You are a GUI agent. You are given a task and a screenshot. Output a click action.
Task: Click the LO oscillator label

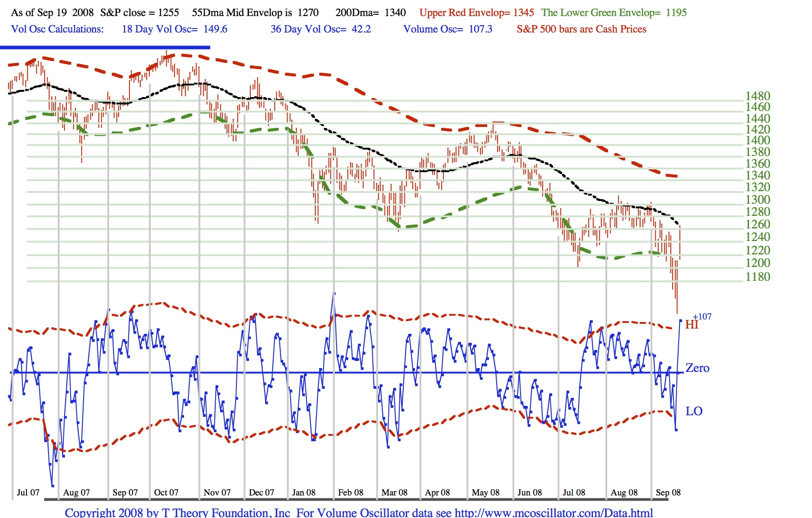(x=694, y=411)
